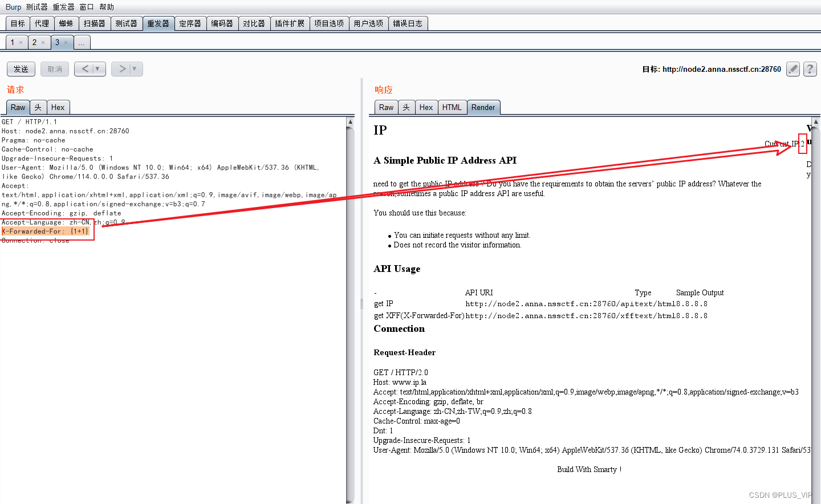Open the 帮助 menu
This screenshot has height=504, width=821.
(107, 7)
